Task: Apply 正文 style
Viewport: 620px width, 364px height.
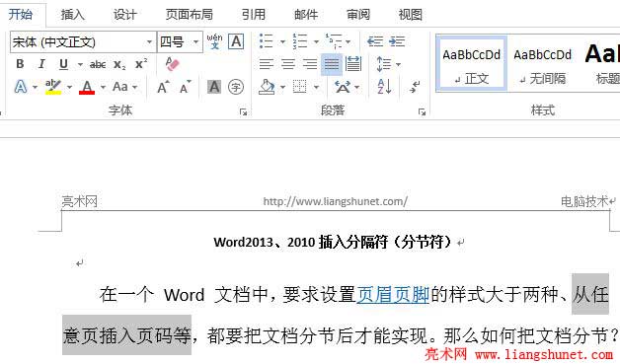Action: tap(471, 64)
